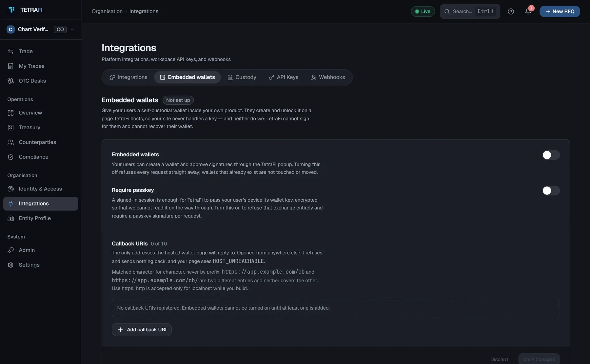The width and height of the screenshot is (590, 364).
Task: Click the Identity & Access fingerprint icon
Action: (x=11, y=189)
